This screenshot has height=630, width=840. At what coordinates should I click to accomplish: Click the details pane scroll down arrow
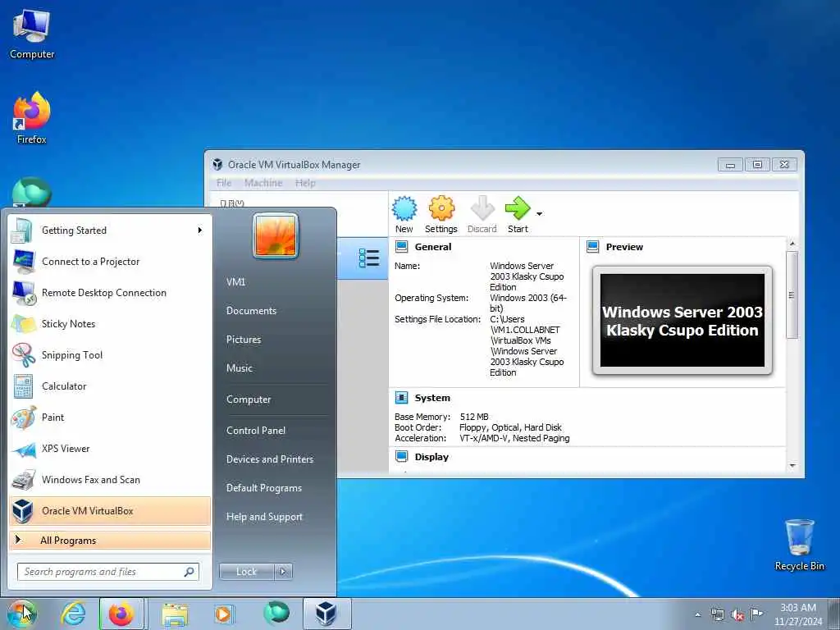tap(792, 466)
